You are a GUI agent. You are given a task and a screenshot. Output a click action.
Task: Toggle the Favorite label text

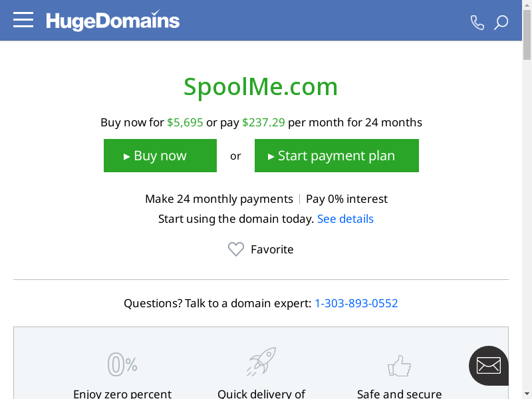[272, 249]
